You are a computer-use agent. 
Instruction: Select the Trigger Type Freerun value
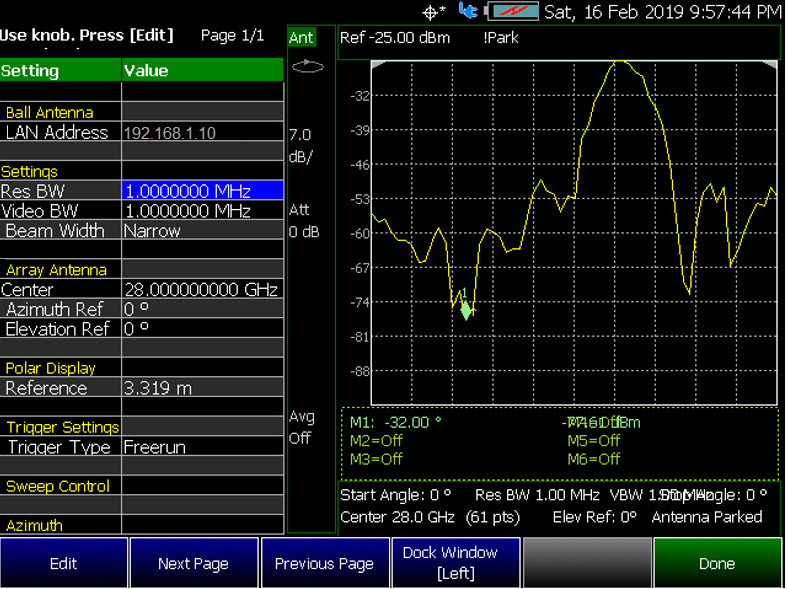[203, 447]
